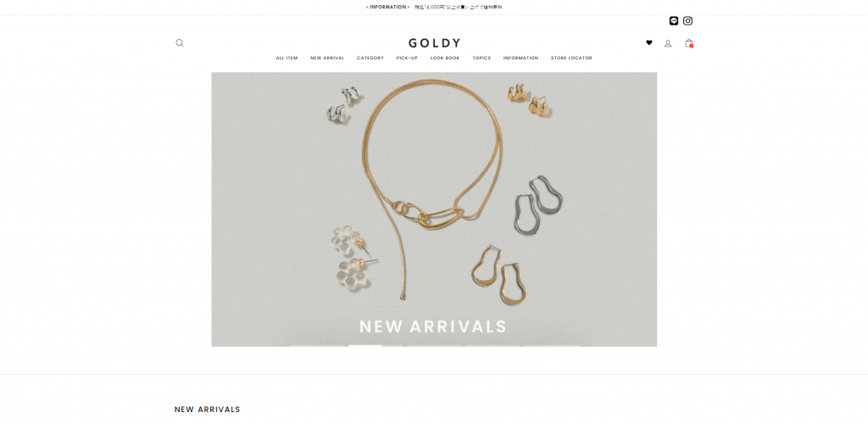Go to NEW ARRIVAL menu item

(327, 59)
